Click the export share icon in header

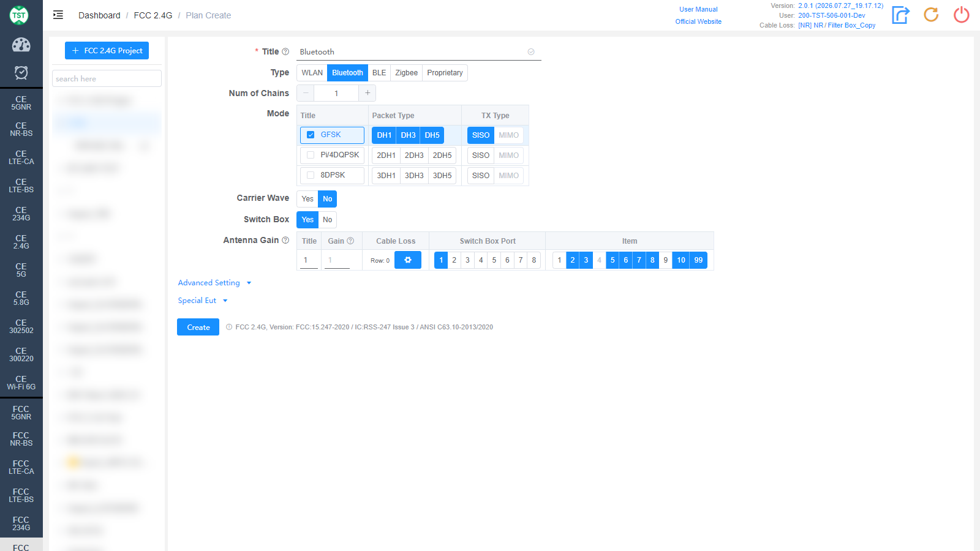(x=900, y=15)
